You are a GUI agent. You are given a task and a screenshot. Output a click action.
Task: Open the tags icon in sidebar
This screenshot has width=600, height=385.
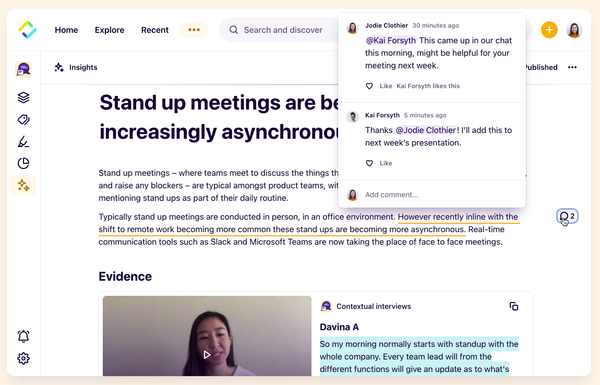[x=23, y=120]
